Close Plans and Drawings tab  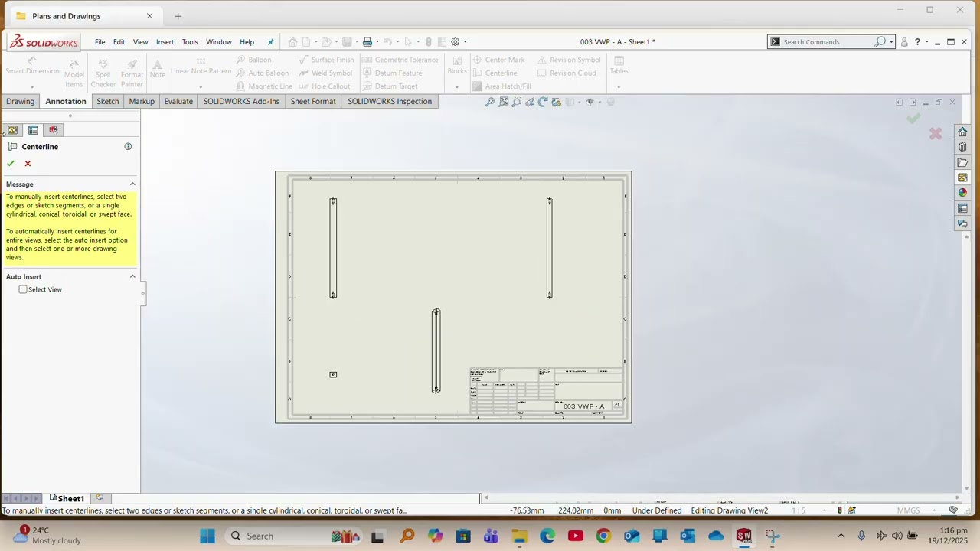149,16
